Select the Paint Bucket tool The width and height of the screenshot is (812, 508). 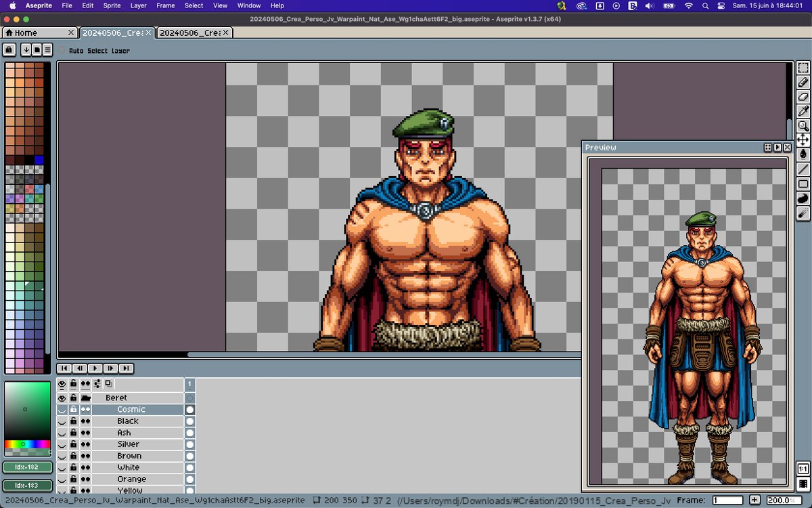coord(803,154)
